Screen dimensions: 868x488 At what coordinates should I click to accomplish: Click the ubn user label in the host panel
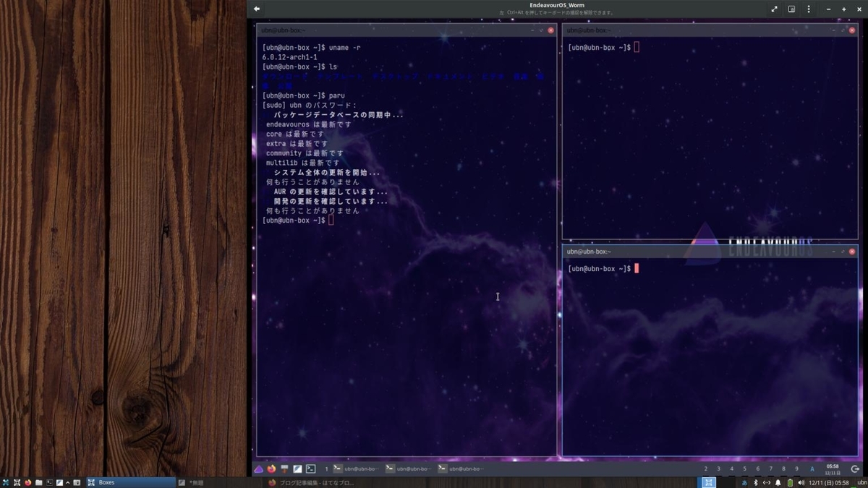pyautogui.click(x=861, y=482)
